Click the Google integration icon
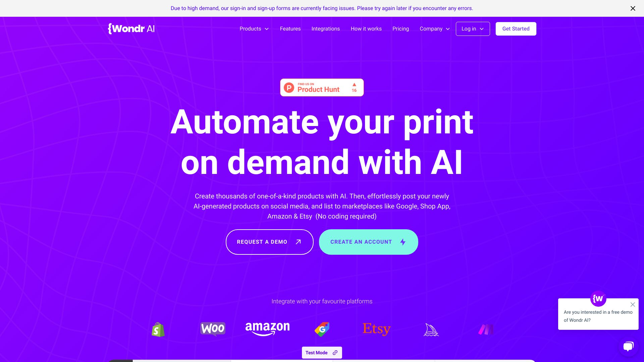Screen dimensions: 644x362 pos(322,329)
